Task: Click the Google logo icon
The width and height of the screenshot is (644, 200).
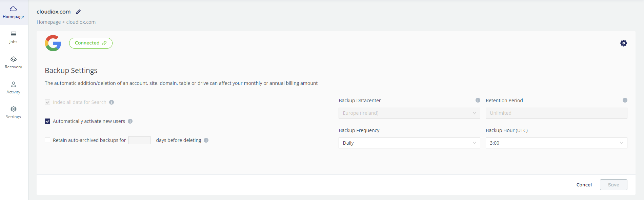Action: tap(53, 43)
